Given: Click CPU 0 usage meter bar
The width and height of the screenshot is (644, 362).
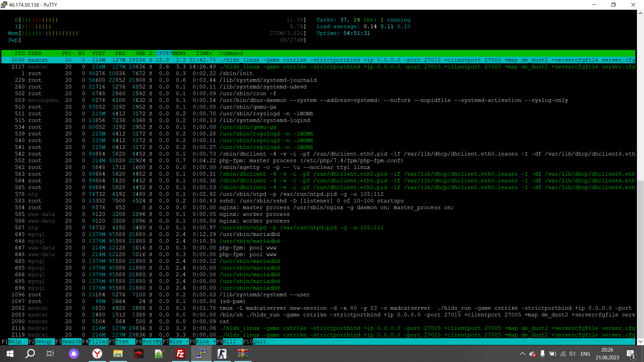Looking at the screenshot, I should click(160, 20).
